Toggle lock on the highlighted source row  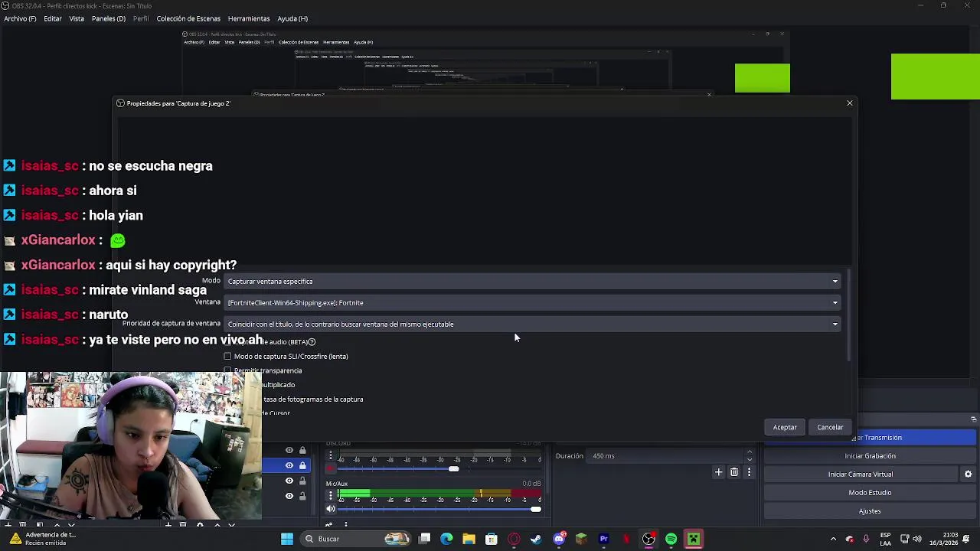302,465
